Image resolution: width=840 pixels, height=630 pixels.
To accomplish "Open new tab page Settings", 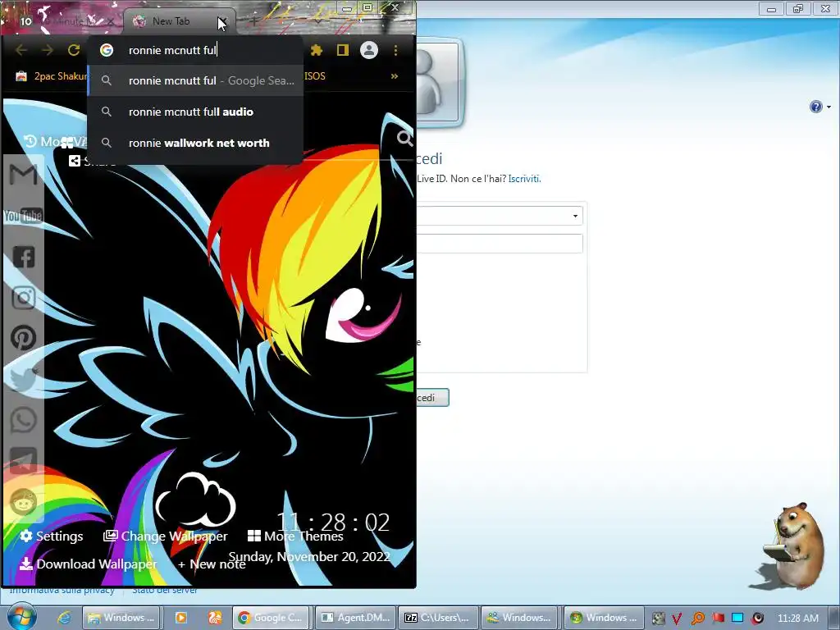I will pyautogui.click(x=52, y=536).
